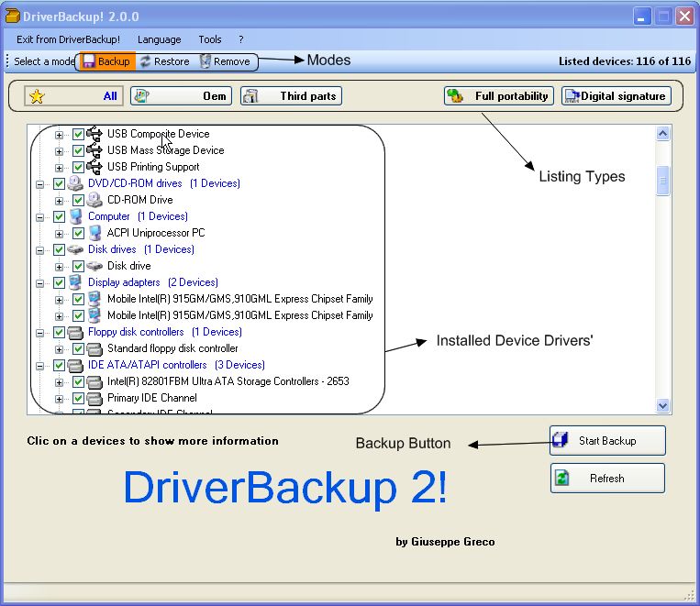Click the trash icon on Remove mode
The height and width of the screenshot is (606, 700).
pos(205,61)
